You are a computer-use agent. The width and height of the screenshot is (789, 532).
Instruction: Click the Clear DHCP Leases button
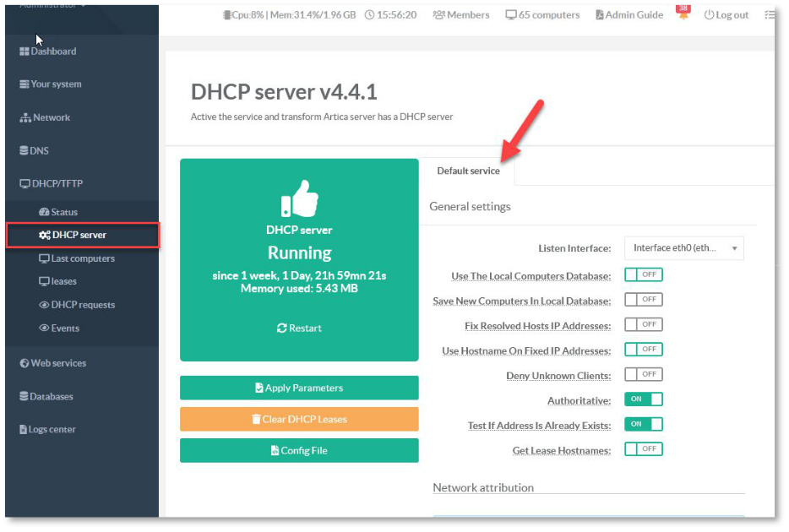pyautogui.click(x=299, y=420)
